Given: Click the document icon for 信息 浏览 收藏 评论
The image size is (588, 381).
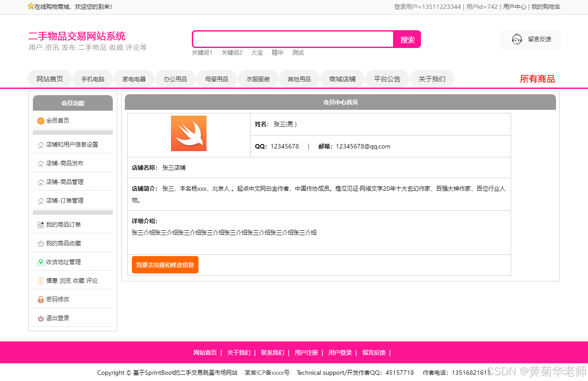Looking at the screenshot, I should pos(40,280).
